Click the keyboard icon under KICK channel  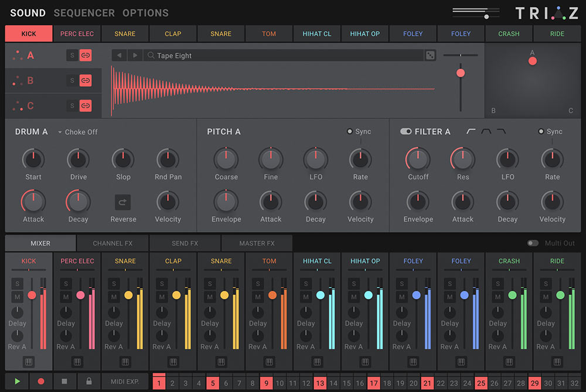coord(28,362)
